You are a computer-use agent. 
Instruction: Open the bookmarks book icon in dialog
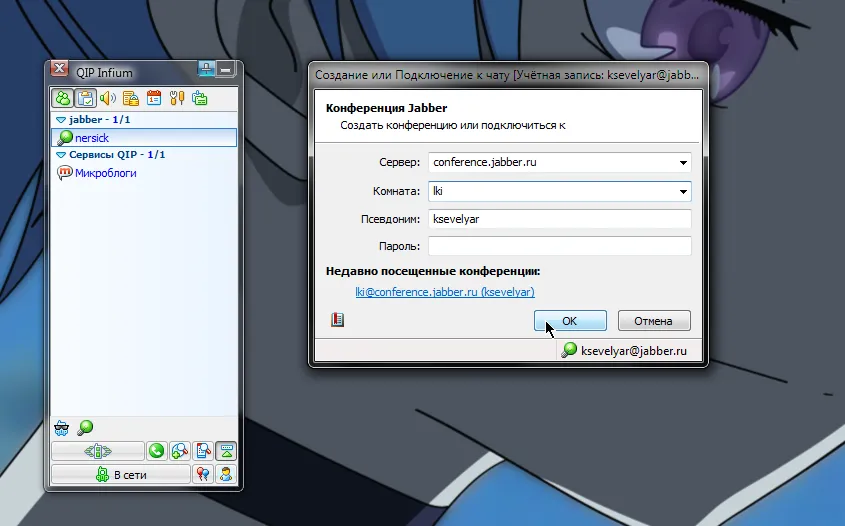337,320
